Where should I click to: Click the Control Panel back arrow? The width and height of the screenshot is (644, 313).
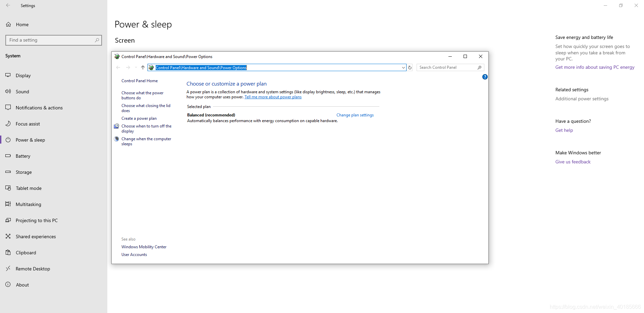coord(118,67)
